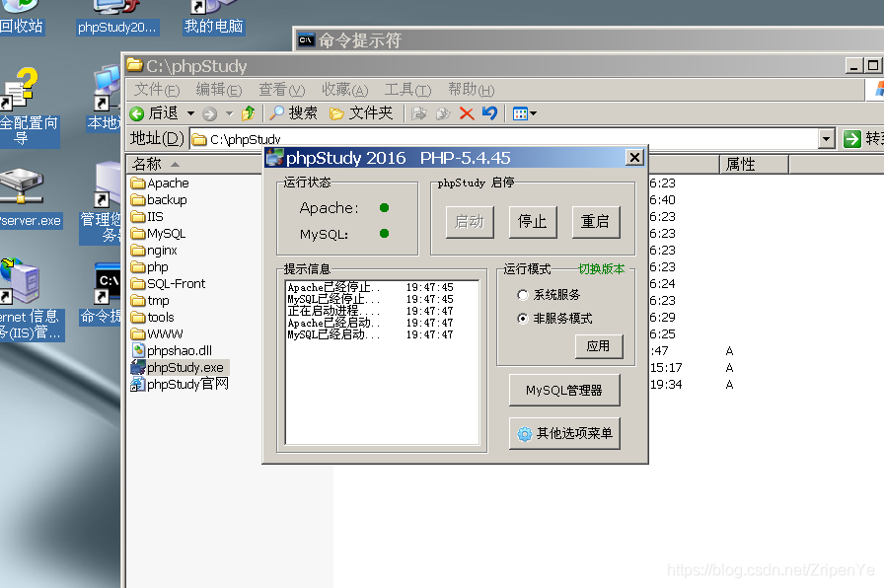The image size is (884, 588).
Task: Click the 'Apache已经启动' log line
Action: tap(370, 323)
